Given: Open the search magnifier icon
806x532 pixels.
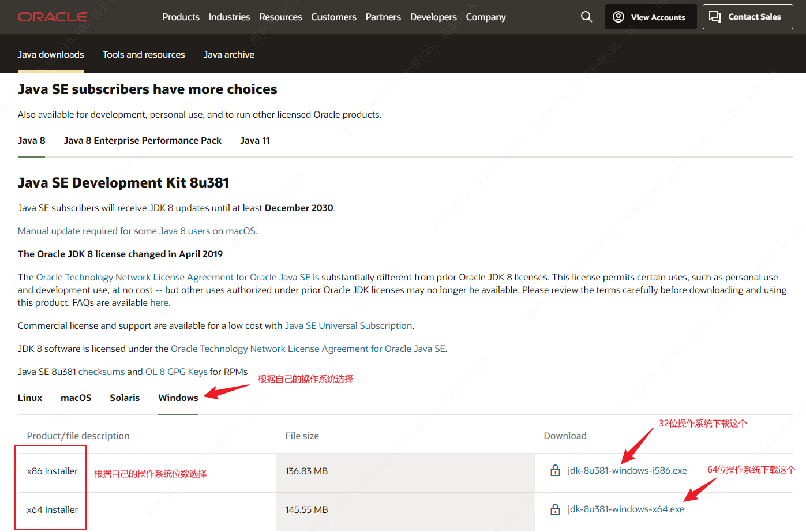Looking at the screenshot, I should click(x=586, y=17).
